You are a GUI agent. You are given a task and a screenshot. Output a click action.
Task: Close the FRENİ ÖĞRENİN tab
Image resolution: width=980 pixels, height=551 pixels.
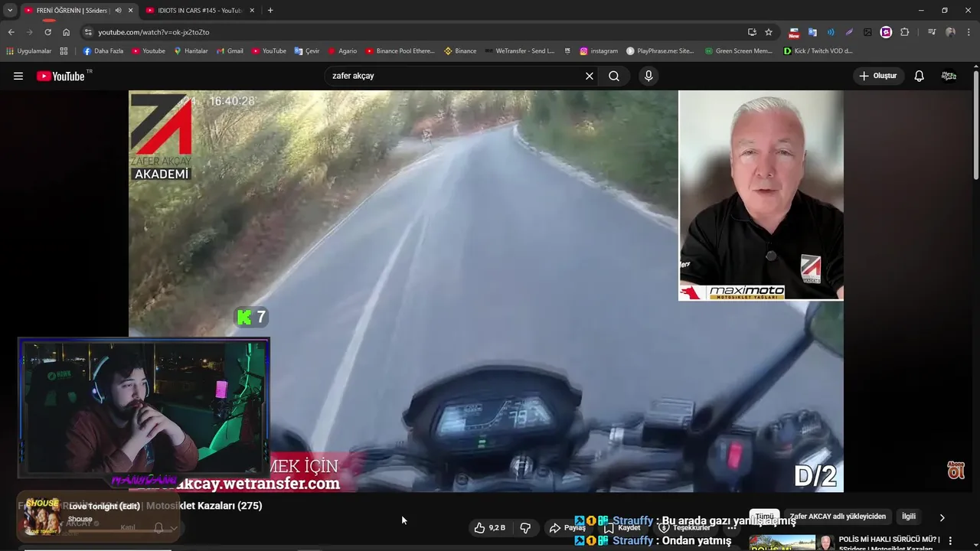click(130, 11)
